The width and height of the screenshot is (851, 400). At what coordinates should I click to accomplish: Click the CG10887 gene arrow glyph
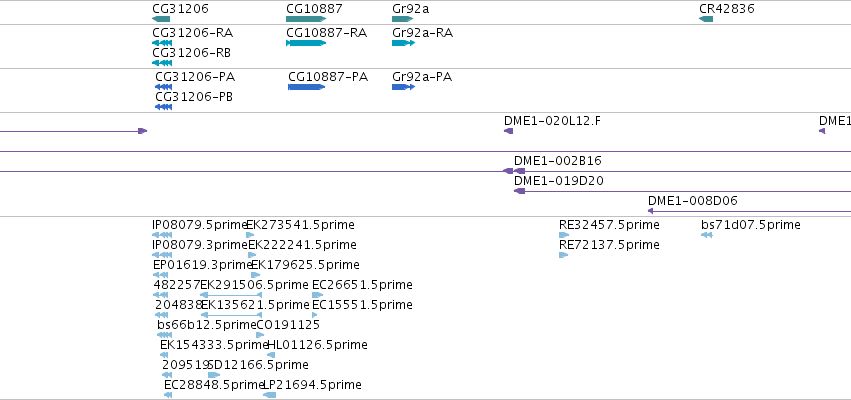click(306, 19)
